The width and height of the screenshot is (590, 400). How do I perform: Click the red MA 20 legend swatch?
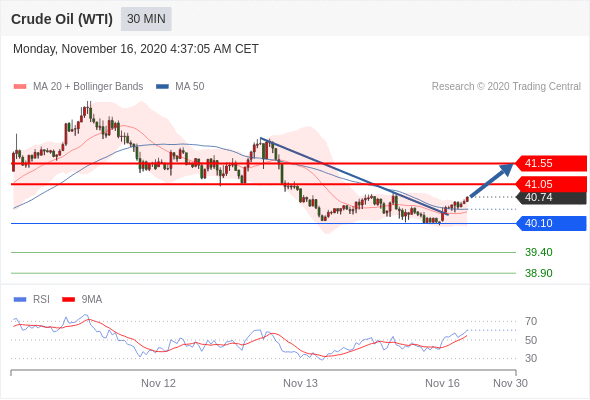(x=20, y=87)
